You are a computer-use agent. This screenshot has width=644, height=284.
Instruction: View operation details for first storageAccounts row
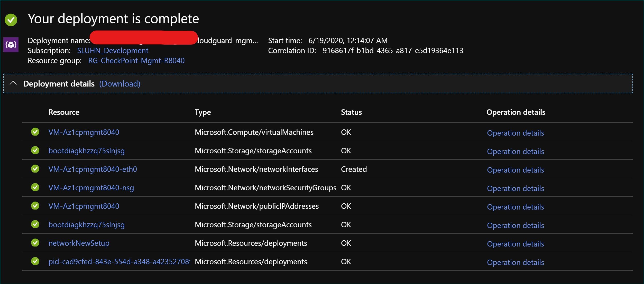(516, 152)
